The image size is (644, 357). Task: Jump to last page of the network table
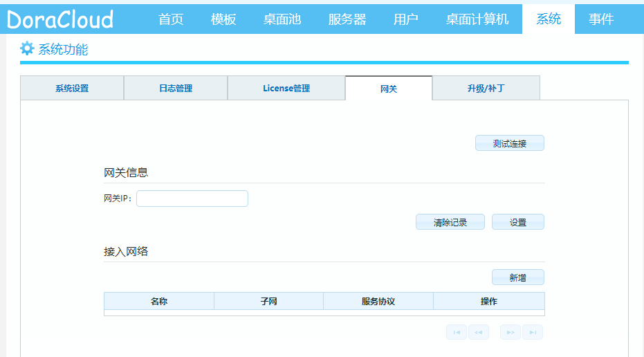tap(533, 333)
